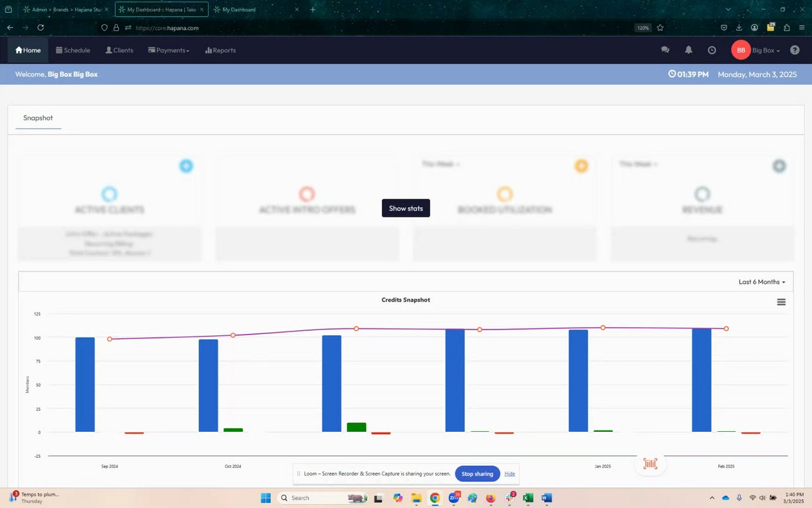812x508 pixels.
Task: Click the blue plus on Active Clients card
Action: coord(186,166)
